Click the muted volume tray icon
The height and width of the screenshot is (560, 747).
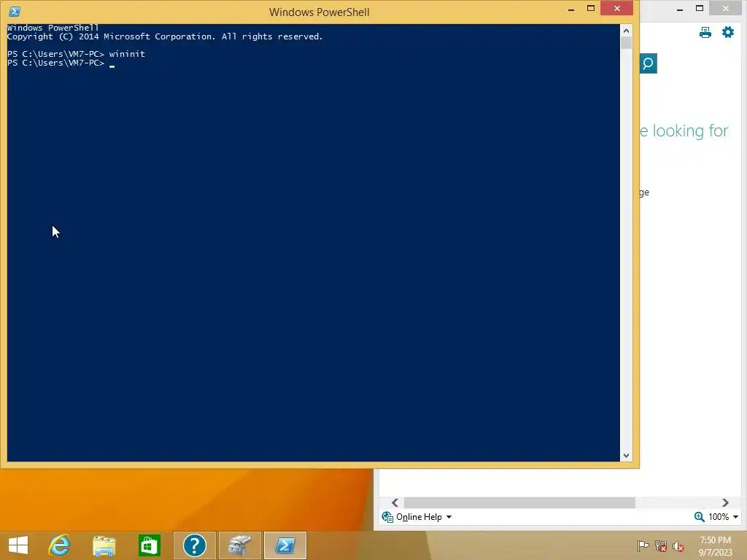click(x=678, y=546)
